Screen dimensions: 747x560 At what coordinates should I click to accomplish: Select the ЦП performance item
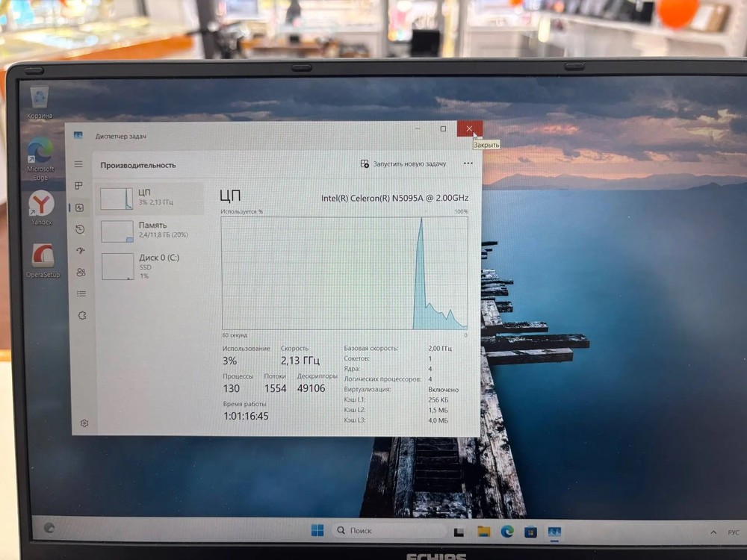149,198
